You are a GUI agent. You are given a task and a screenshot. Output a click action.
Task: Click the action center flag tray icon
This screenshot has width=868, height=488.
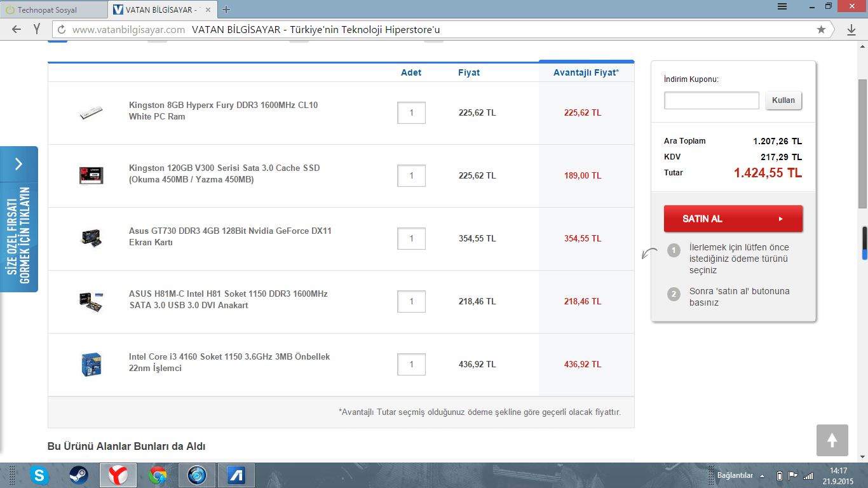pos(792,475)
